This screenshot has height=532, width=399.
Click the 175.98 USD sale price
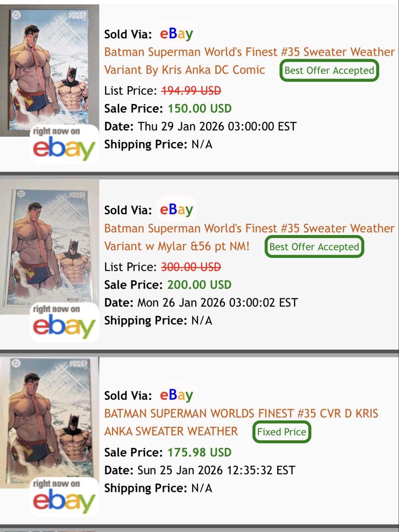coord(199,452)
